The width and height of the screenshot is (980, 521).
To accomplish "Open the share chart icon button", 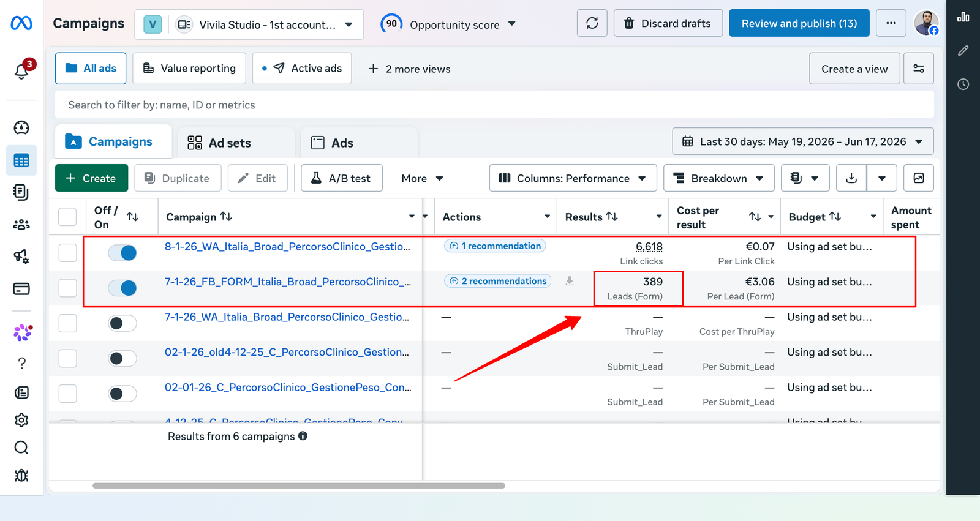I will pos(919,178).
